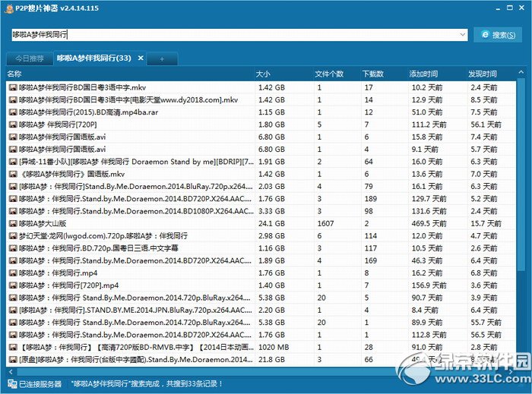Click the horizontal scrollbar left arrow
532x394 pixels.
11,372
